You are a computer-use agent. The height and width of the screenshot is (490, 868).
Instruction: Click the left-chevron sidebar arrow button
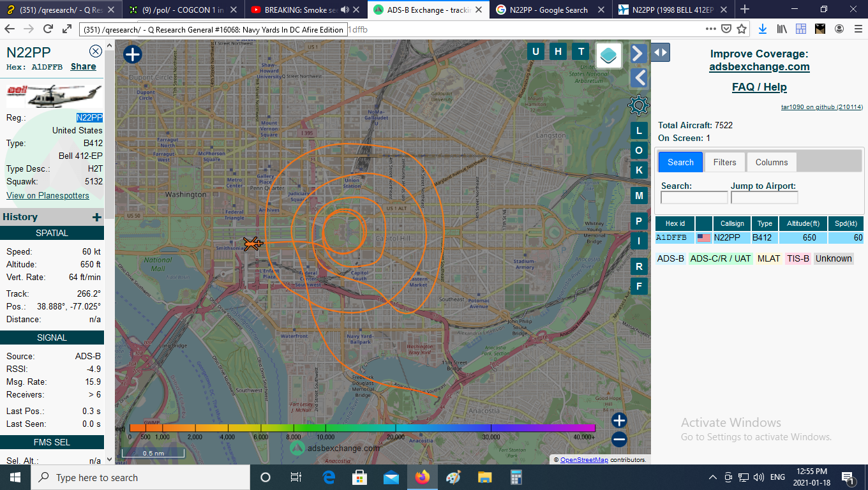click(638, 78)
